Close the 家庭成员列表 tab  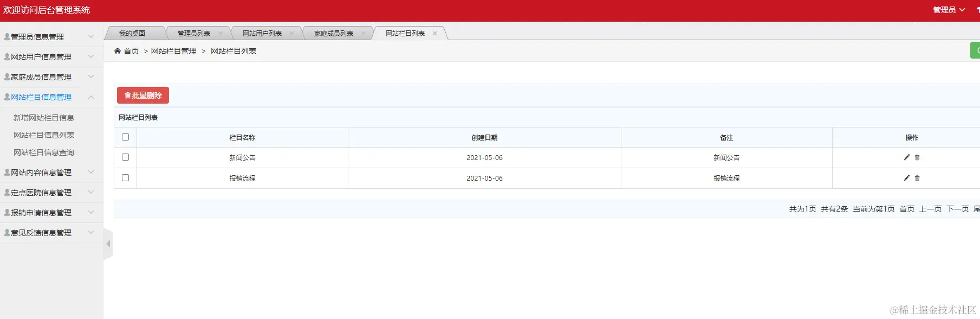(363, 33)
